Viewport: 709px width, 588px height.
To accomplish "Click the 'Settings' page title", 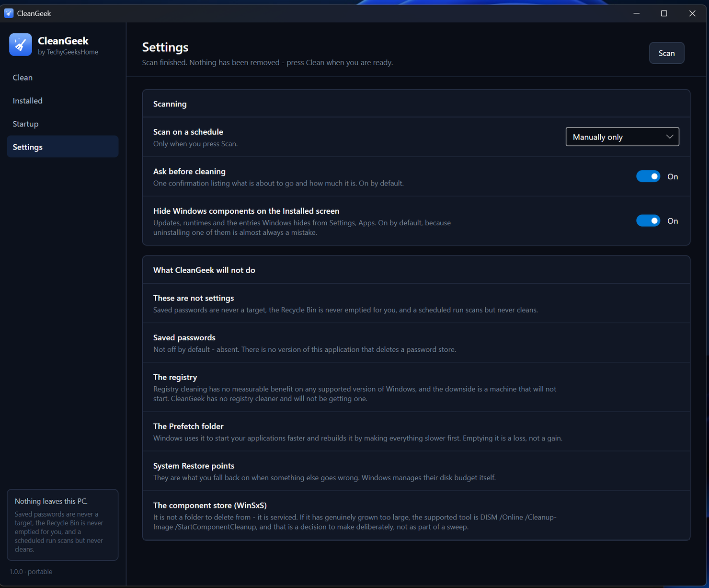I will (165, 47).
